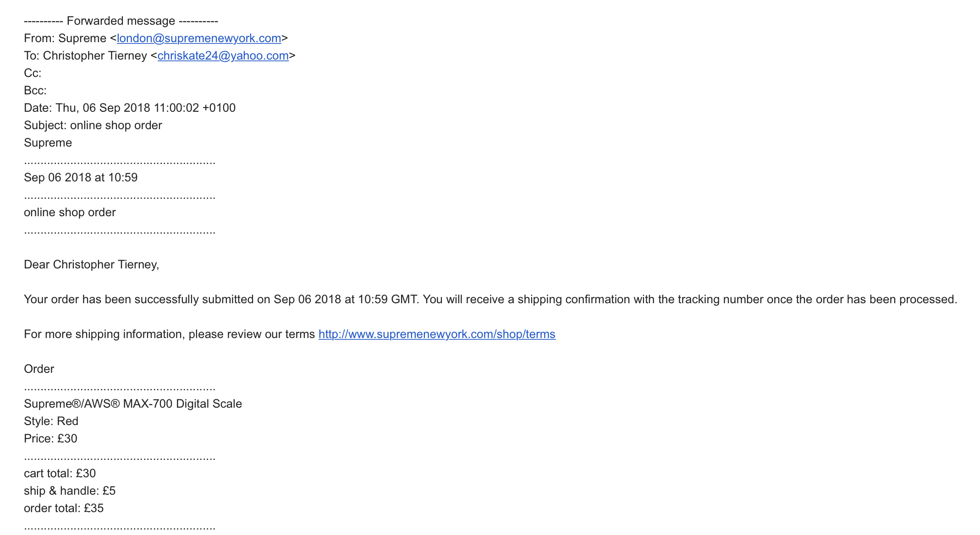Click the Subject: online shop order line
980x535 pixels.
click(93, 125)
